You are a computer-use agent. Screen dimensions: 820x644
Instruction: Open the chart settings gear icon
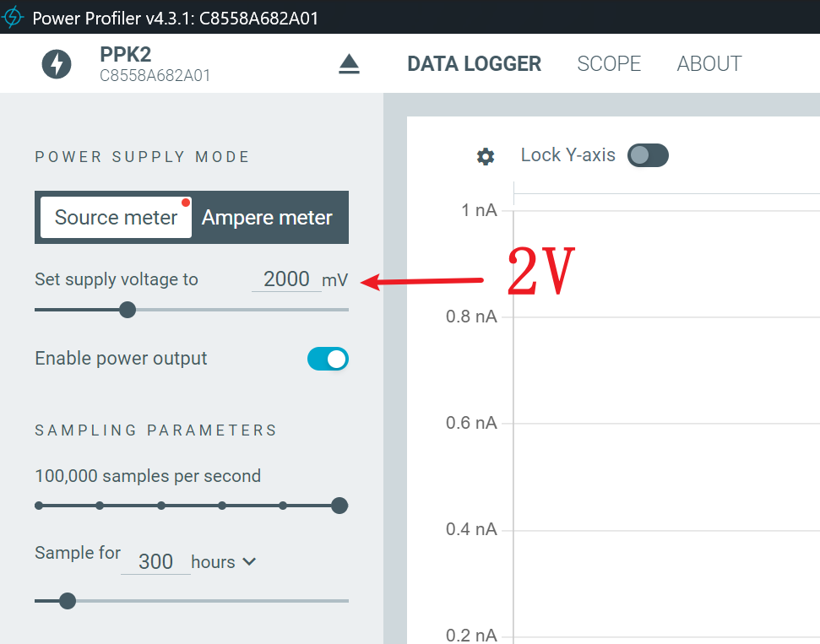click(x=486, y=156)
